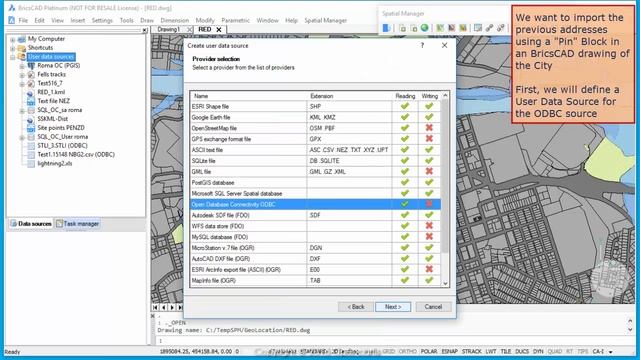Click command history scroll-up arrow
This screenshot has height=360, width=640.
(630, 321)
